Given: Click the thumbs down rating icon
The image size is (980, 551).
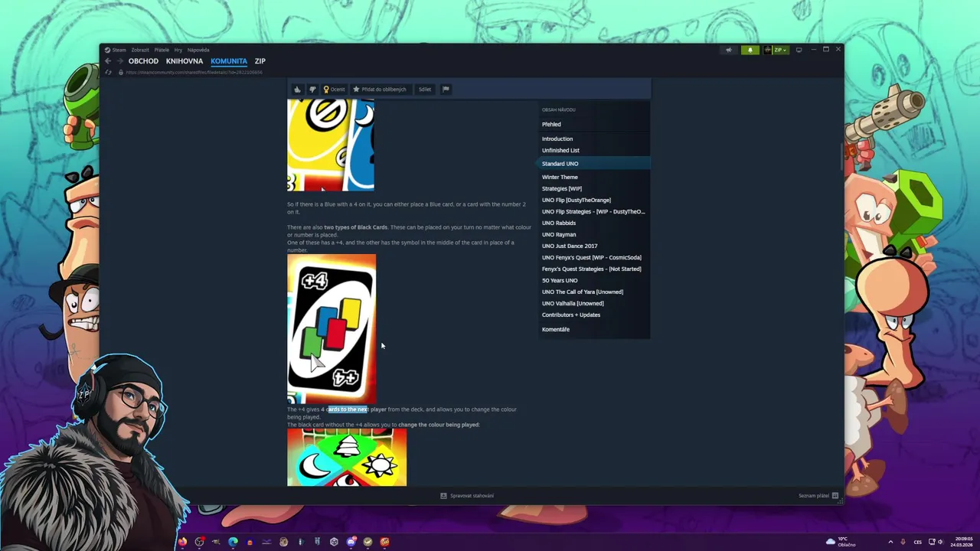Looking at the screenshot, I should [312, 90].
